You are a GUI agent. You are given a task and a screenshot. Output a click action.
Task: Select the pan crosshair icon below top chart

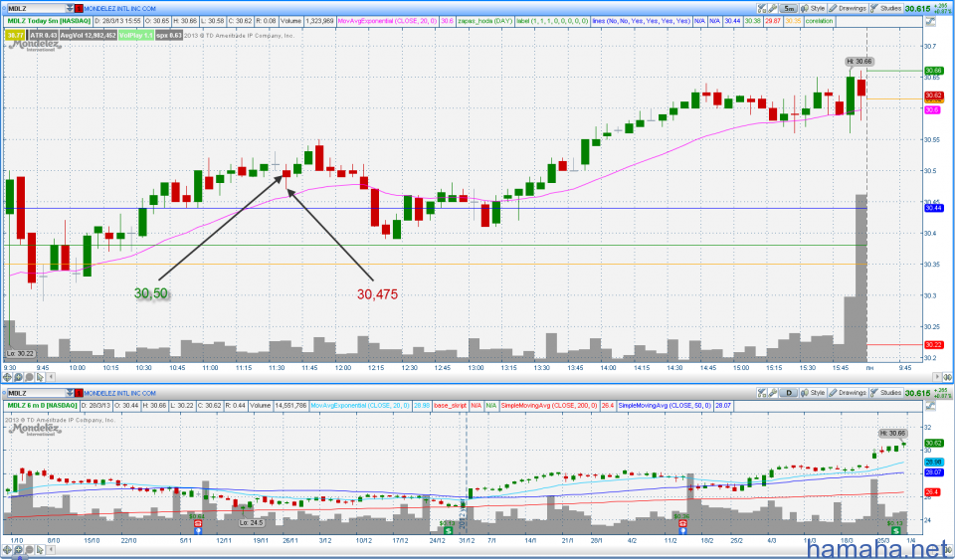click(8, 377)
